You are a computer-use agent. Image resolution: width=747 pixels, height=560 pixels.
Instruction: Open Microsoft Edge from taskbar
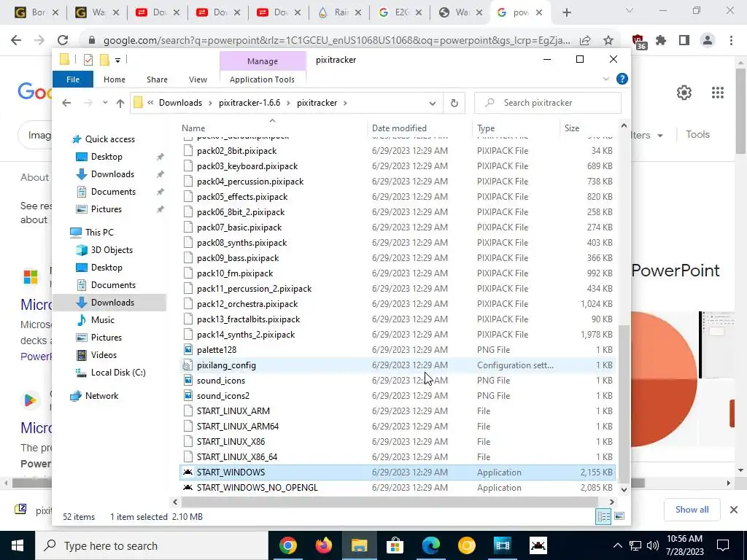[430, 545]
